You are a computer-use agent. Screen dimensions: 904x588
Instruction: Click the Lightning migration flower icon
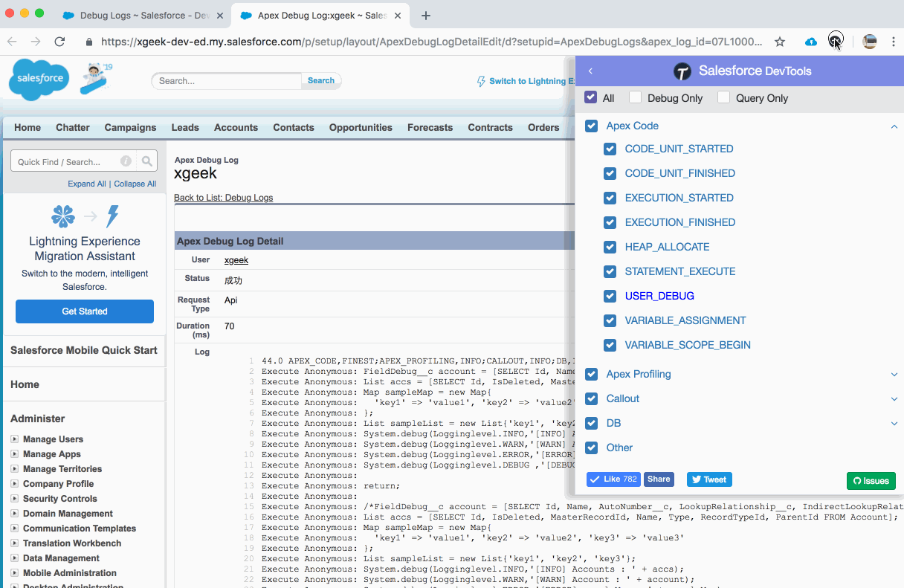(63, 216)
